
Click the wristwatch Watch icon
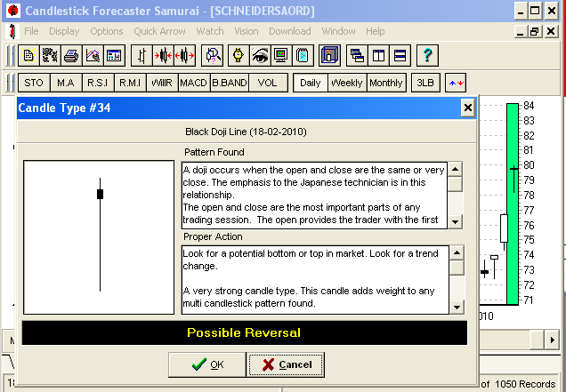coord(239,55)
